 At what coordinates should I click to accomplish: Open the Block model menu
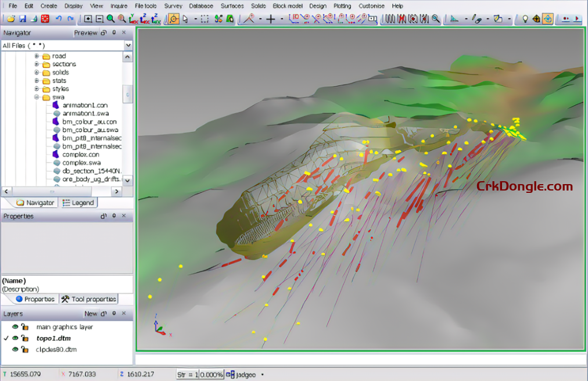286,6
